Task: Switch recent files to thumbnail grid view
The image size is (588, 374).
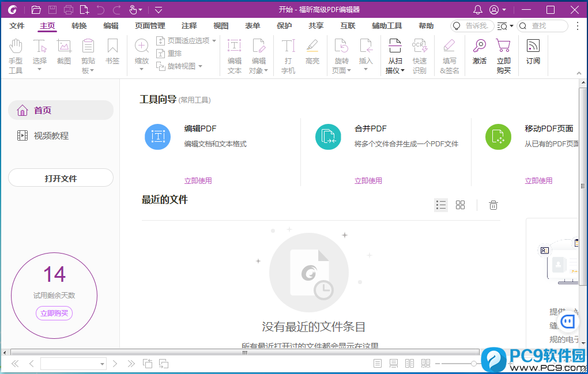Action: 460,205
